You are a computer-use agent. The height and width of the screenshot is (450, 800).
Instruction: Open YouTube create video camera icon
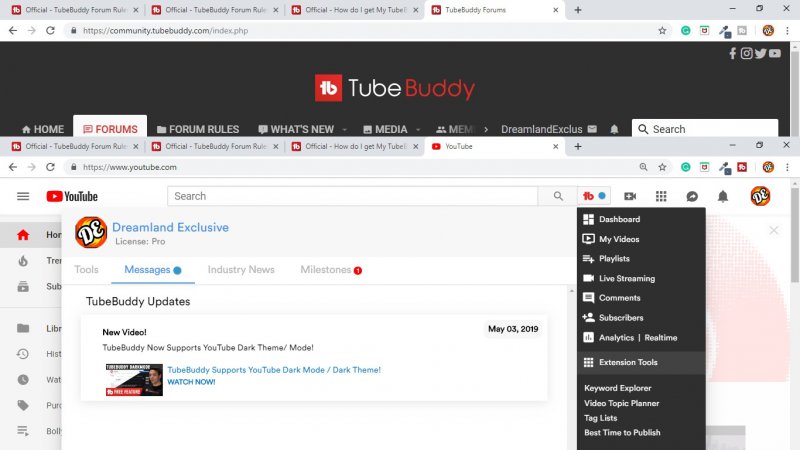630,196
